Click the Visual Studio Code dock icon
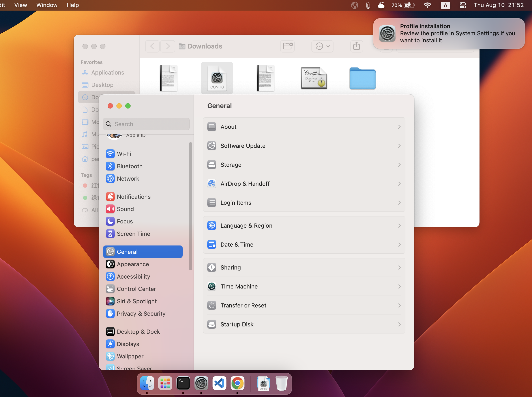Viewport: 532px width, 397px height. pyautogui.click(x=219, y=383)
